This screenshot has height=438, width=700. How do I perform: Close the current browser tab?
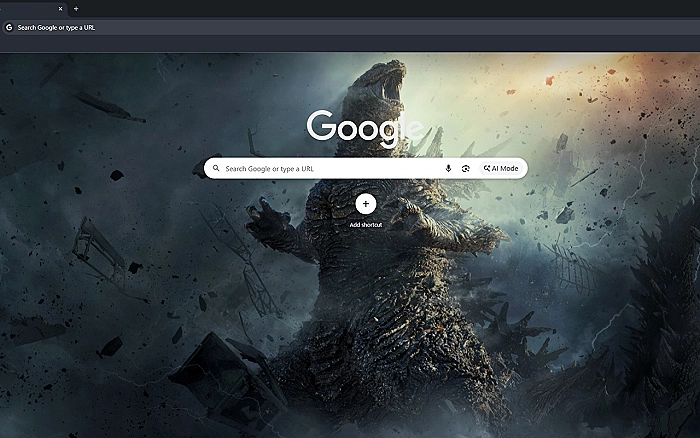[x=61, y=8]
